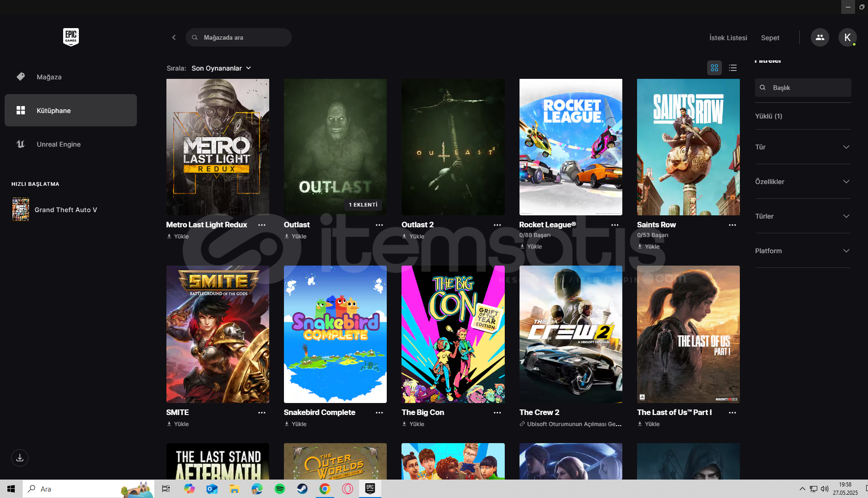This screenshot has width=868, height=498.
Task: Open the downloads icon in sidebar
Action: [20, 458]
